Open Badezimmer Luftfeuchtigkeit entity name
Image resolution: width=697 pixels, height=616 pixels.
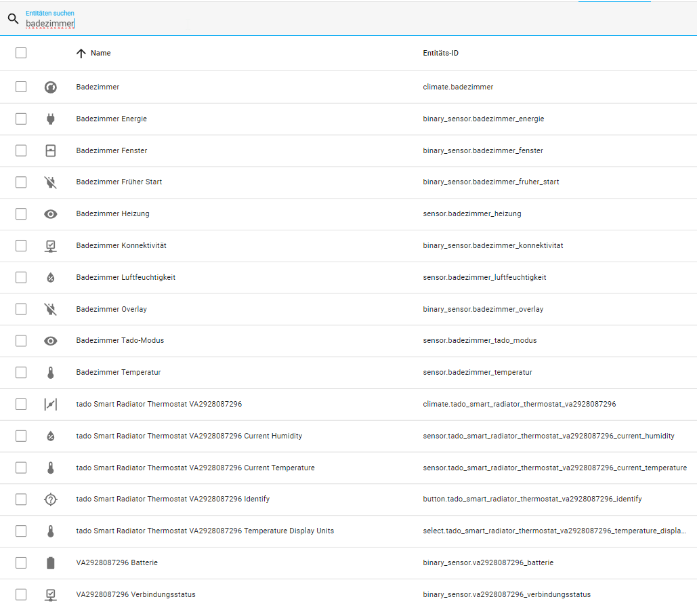pos(126,278)
